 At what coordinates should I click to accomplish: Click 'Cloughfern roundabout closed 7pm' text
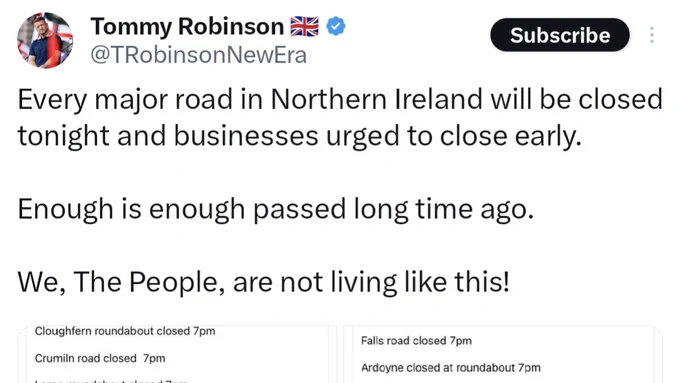click(x=125, y=331)
